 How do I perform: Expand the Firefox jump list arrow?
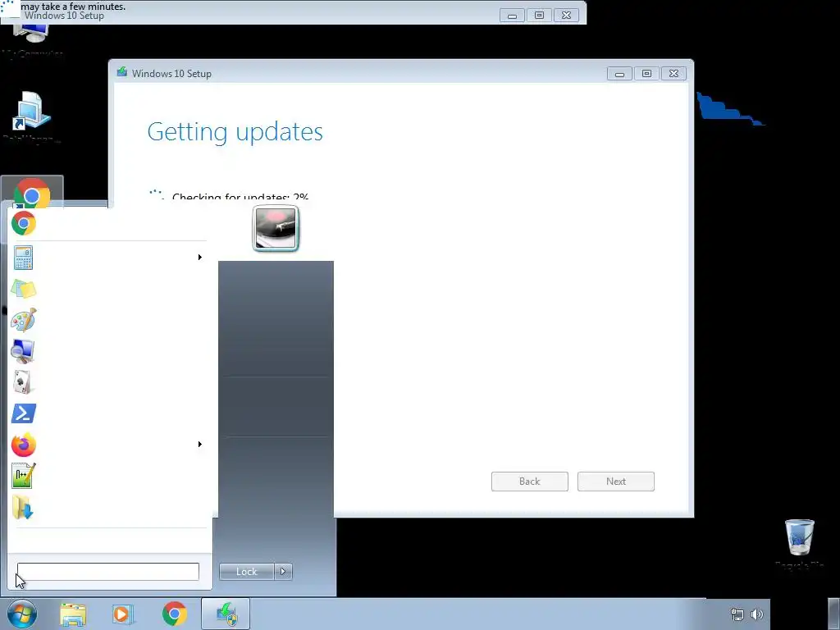[200, 444]
